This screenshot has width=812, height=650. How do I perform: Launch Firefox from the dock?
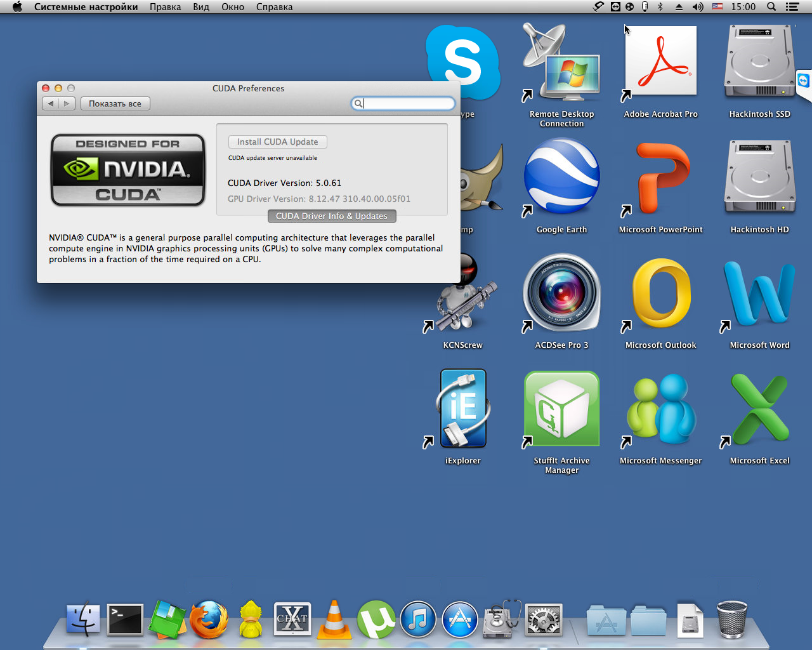coord(209,620)
